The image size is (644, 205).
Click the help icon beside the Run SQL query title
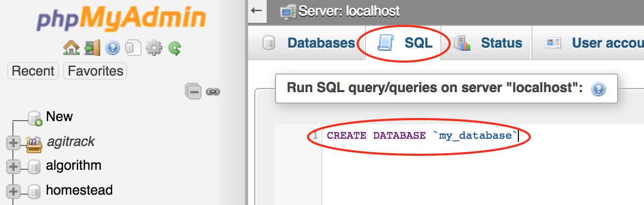[598, 89]
